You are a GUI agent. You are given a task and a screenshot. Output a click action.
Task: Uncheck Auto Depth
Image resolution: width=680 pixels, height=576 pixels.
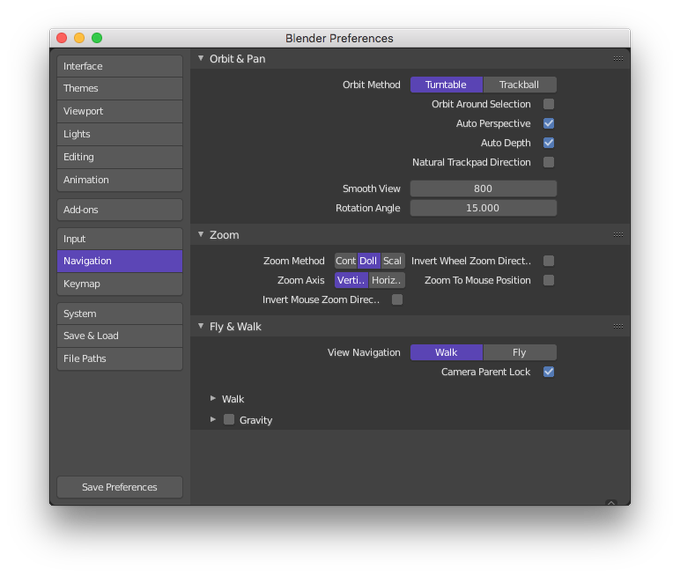point(549,143)
